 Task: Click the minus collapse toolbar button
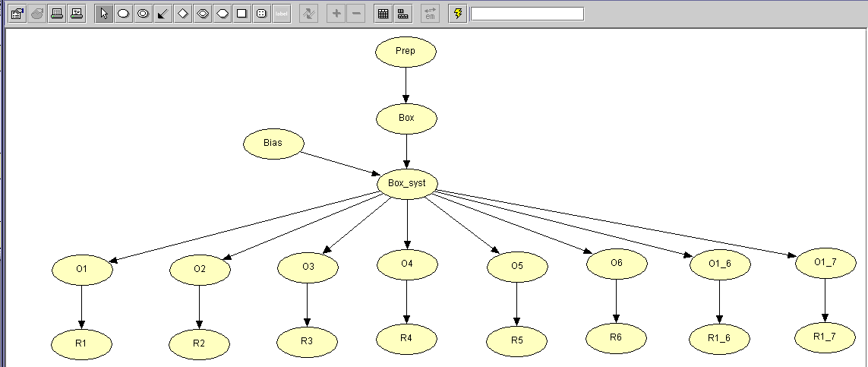356,14
